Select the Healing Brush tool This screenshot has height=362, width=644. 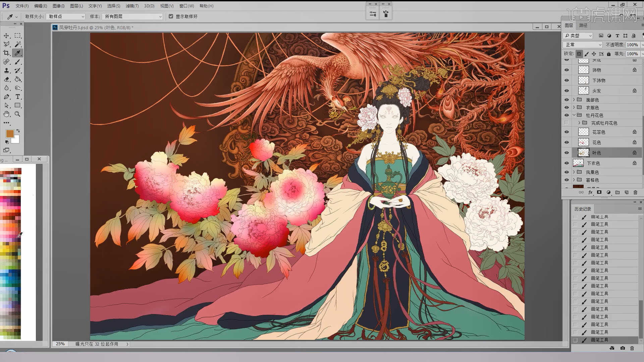click(x=6, y=62)
